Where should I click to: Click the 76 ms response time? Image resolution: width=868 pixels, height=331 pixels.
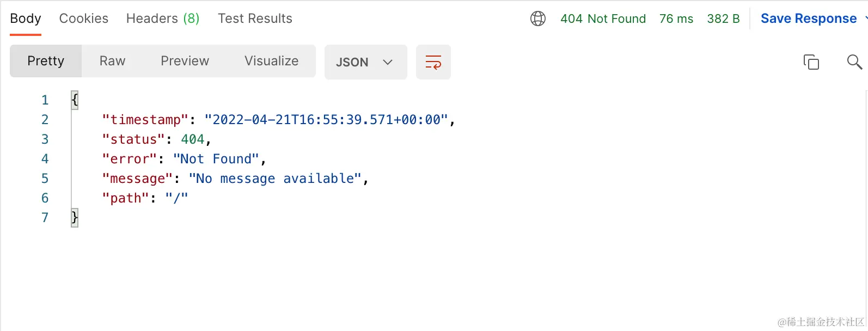(x=676, y=19)
